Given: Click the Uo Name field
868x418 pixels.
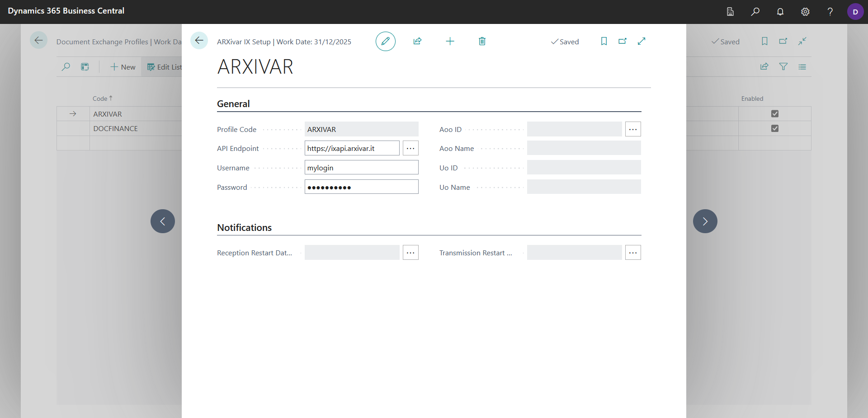Looking at the screenshot, I should click(584, 187).
